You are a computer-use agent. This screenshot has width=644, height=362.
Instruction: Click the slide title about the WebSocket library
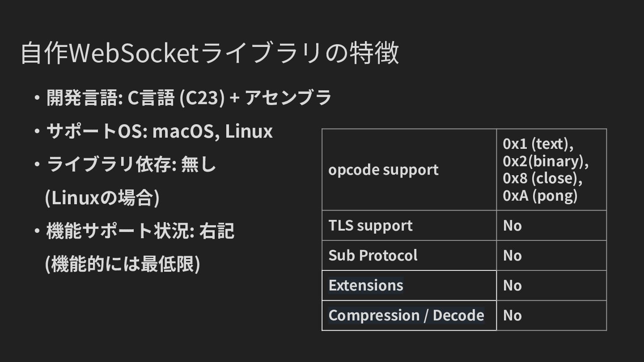209,54
